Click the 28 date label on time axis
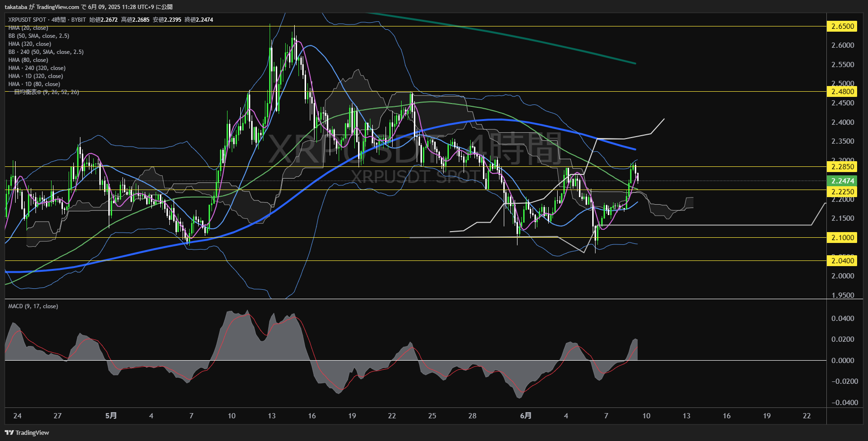This screenshot has width=868, height=441. pos(473,416)
